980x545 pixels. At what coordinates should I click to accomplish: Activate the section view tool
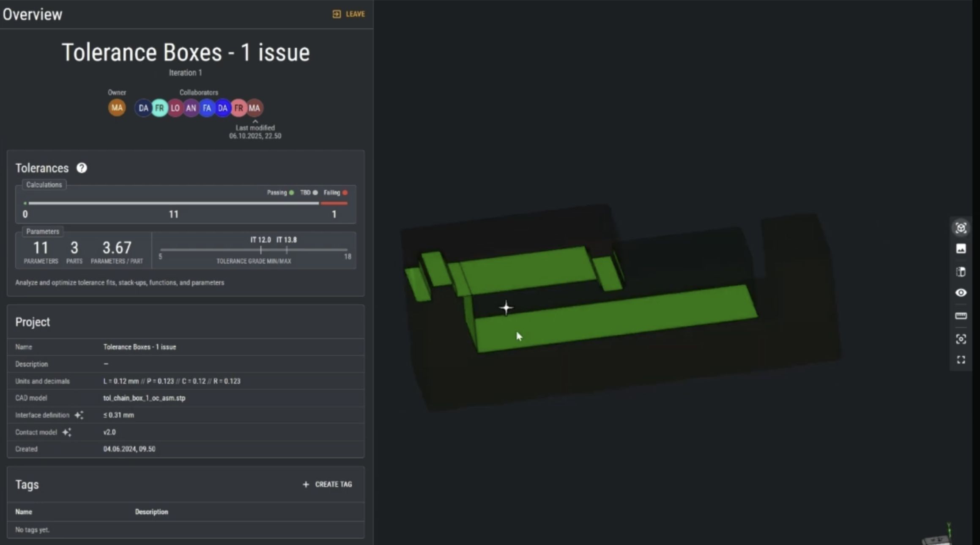pos(961,272)
